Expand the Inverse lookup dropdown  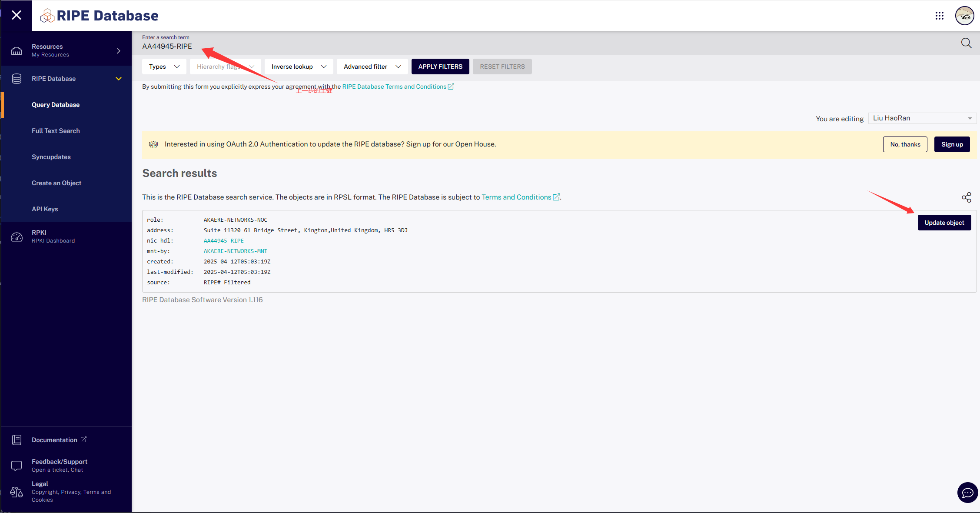tap(299, 67)
